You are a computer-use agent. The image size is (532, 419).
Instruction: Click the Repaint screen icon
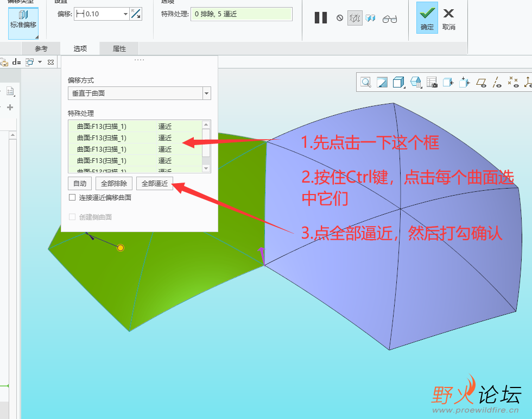382,82
